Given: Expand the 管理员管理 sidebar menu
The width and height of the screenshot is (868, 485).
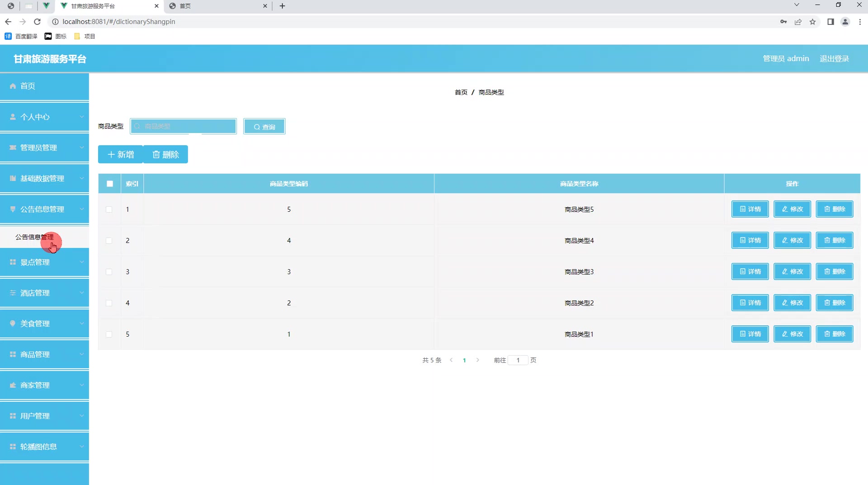Looking at the screenshot, I should pyautogui.click(x=44, y=147).
